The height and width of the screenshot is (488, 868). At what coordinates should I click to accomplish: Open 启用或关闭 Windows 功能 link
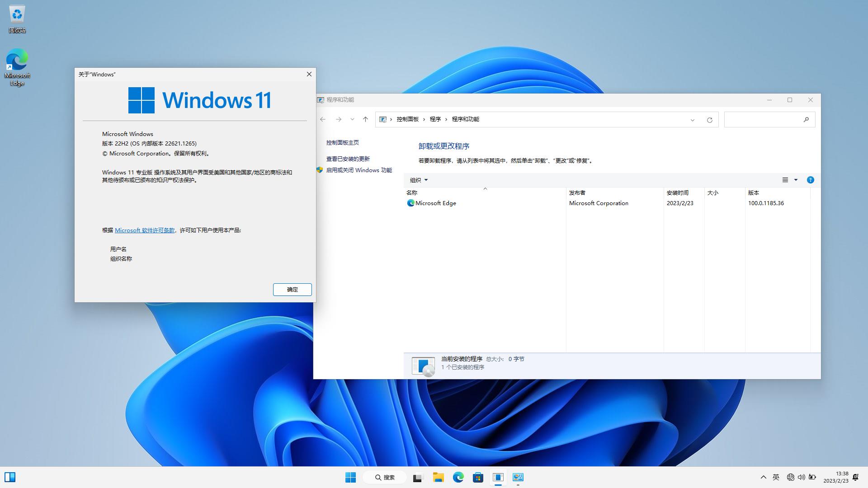(x=359, y=170)
